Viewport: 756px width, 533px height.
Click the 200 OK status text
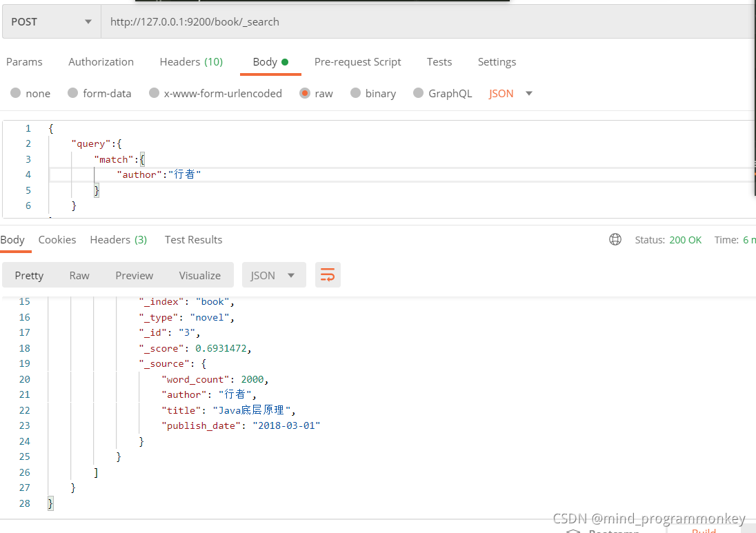click(685, 240)
